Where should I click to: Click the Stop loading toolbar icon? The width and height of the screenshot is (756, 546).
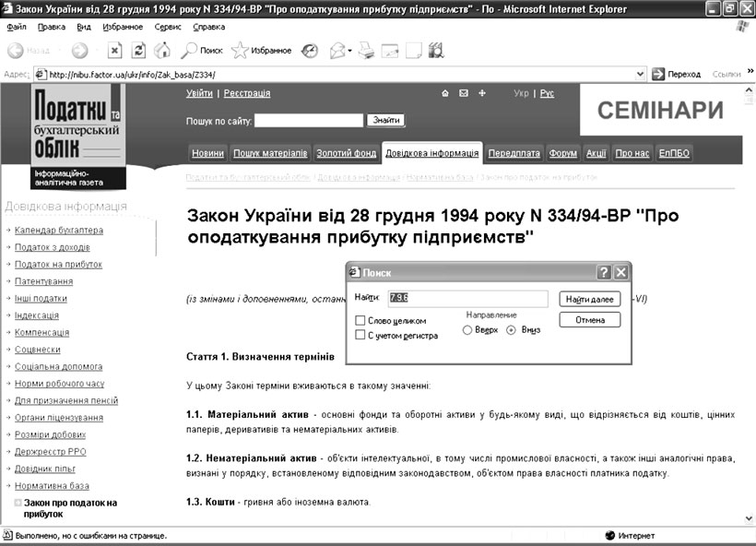[114, 51]
